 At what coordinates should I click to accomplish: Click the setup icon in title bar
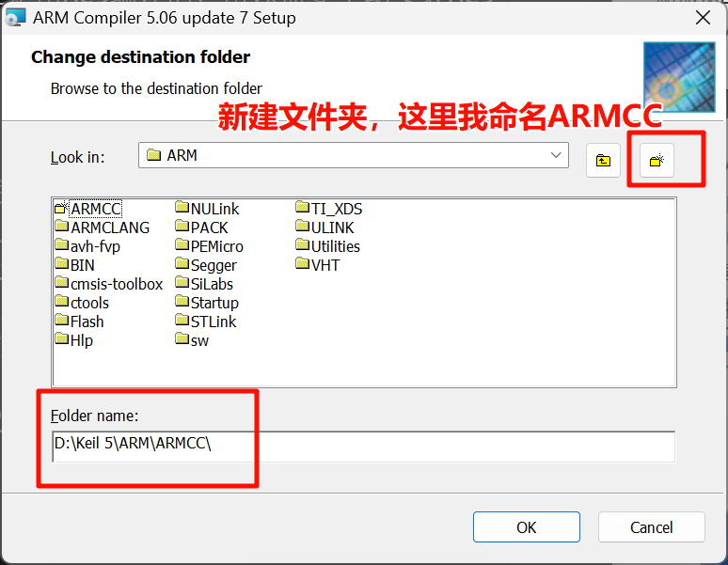coord(15,18)
